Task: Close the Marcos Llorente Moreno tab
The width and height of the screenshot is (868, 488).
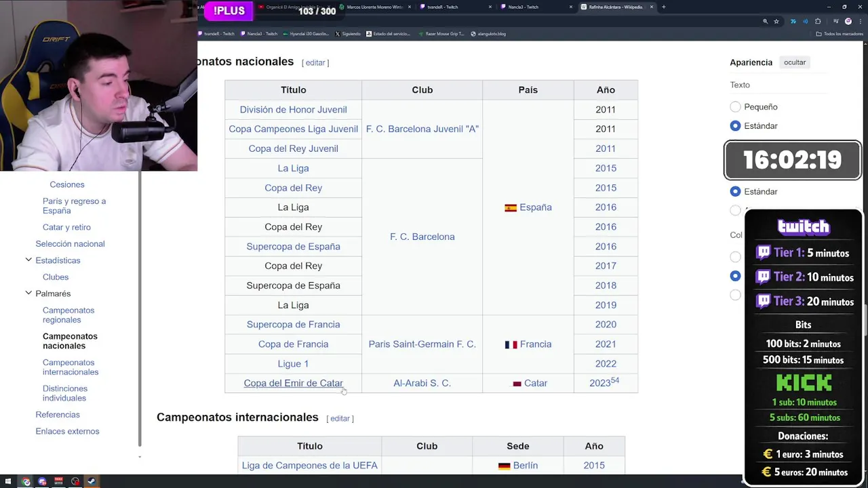Action: click(409, 7)
